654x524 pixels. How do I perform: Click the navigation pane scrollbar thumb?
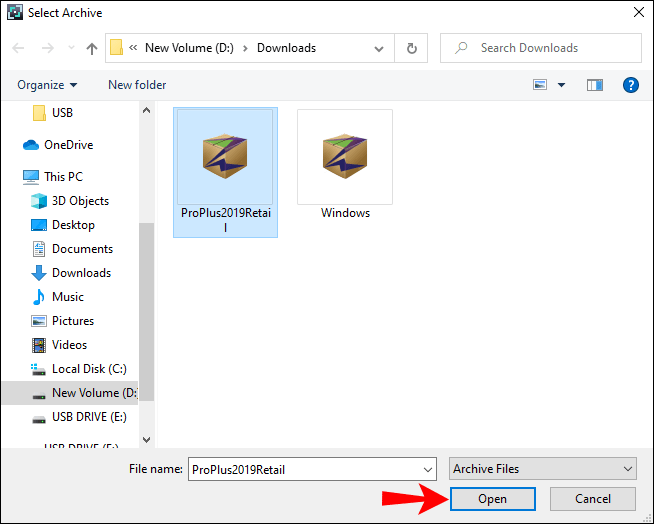tap(146, 311)
